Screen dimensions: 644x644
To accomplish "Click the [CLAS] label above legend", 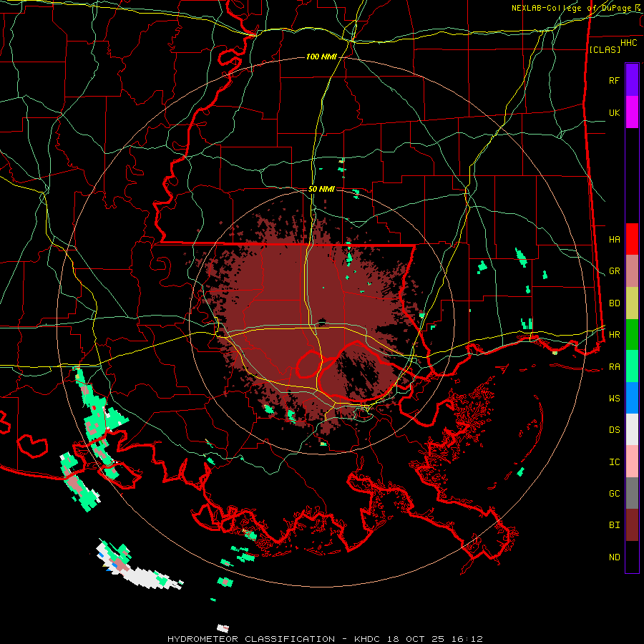I will 605,49.
